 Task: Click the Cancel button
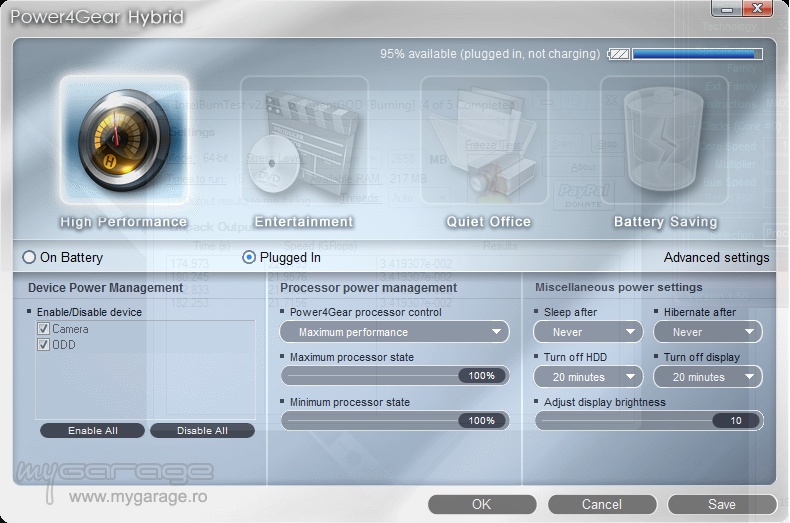coord(602,504)
